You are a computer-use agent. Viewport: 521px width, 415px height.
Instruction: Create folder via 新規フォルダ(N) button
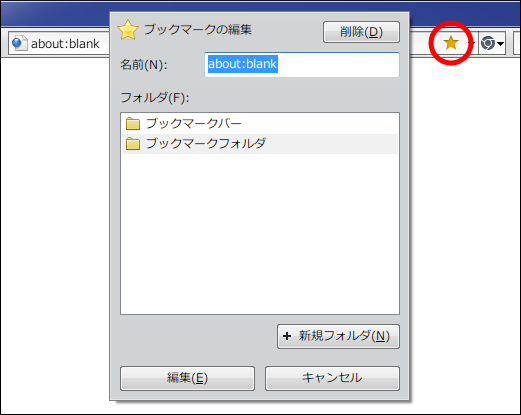[x=338, y=336]
